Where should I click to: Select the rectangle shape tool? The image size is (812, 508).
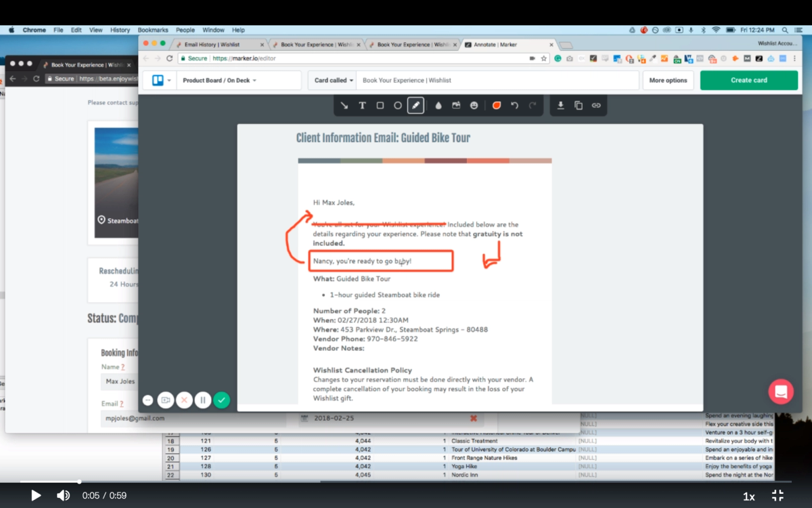[380, 106]
